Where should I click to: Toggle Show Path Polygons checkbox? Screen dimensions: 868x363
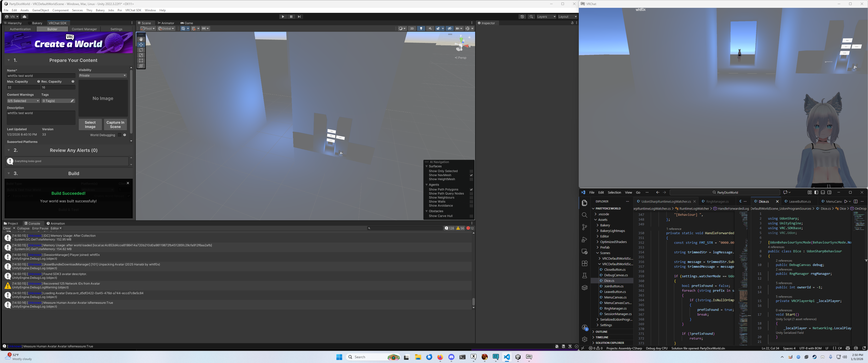coord(471,190)
